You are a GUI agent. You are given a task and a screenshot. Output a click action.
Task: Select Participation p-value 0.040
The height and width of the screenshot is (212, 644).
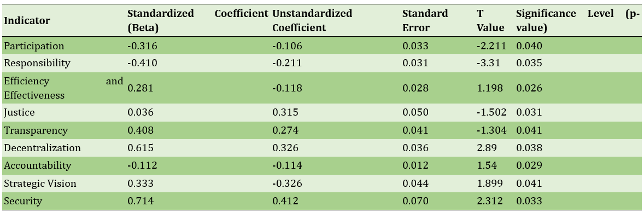click(529, 46)
